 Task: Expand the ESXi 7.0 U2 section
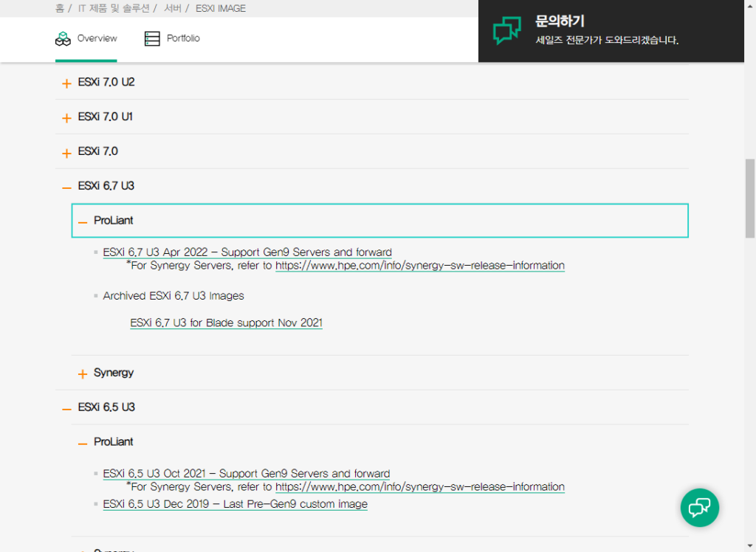(x=372, y=83)
